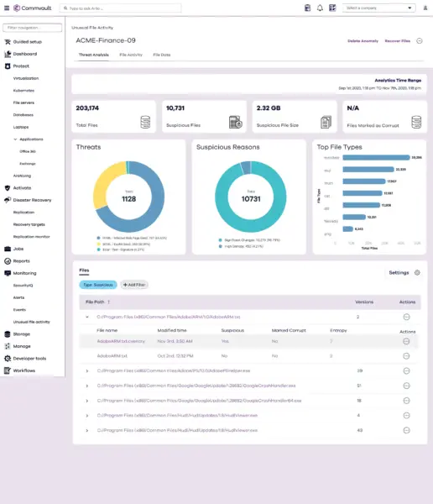Screen dimensions: 433x504
Task: Switch to the File Data tab
Action: [162, 55]
